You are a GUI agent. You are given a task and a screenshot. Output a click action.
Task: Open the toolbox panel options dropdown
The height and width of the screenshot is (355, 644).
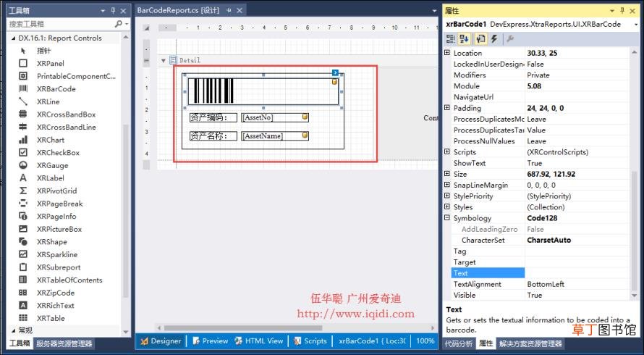(x=103, y=11)
